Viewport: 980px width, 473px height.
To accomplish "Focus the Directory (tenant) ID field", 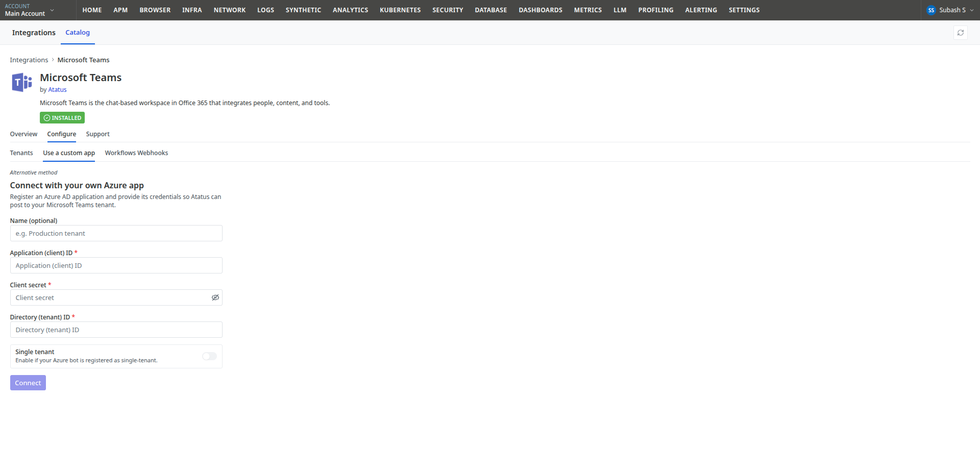I will 116,330.
